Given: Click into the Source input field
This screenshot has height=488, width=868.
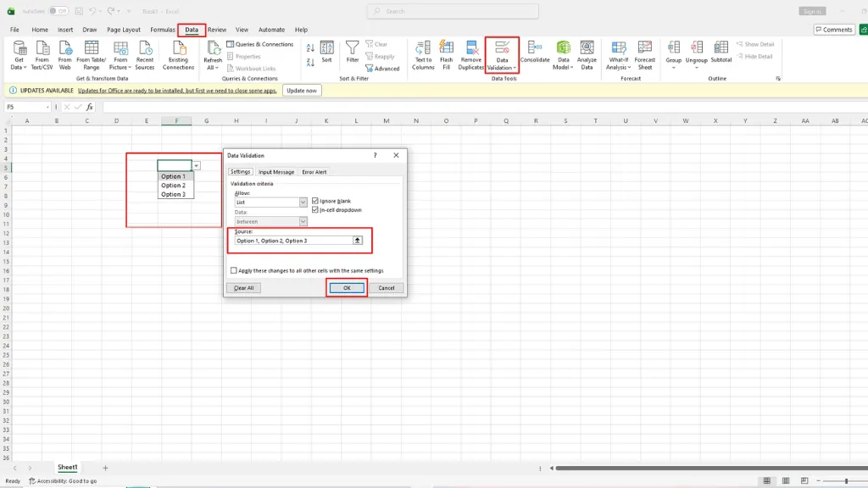Looking at the screenshot, I should click(293, 241).
